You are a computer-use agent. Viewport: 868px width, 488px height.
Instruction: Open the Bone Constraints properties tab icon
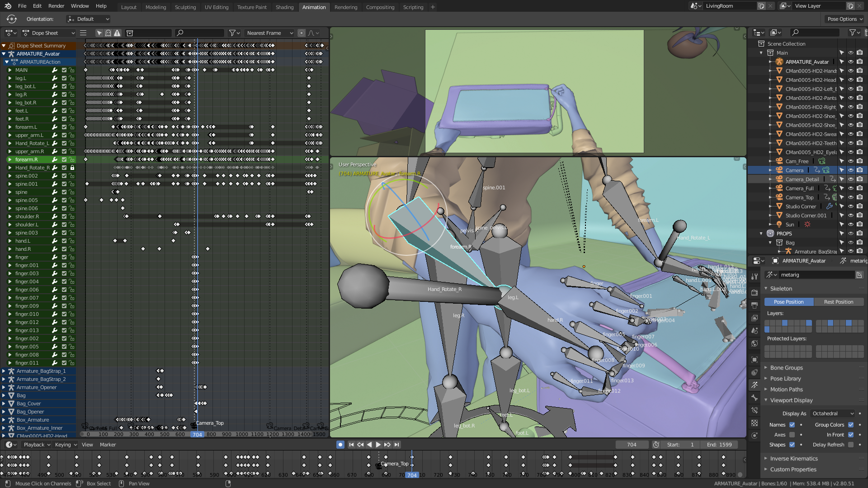tap(755, 410)
